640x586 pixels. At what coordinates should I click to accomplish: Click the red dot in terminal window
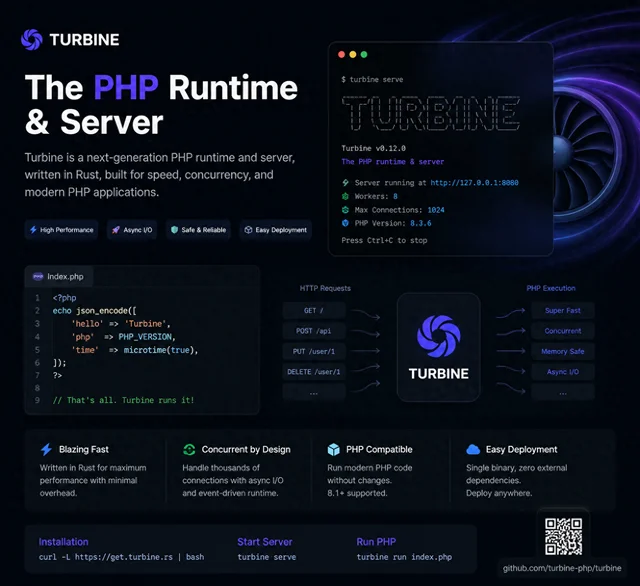[x=342, y=54]
